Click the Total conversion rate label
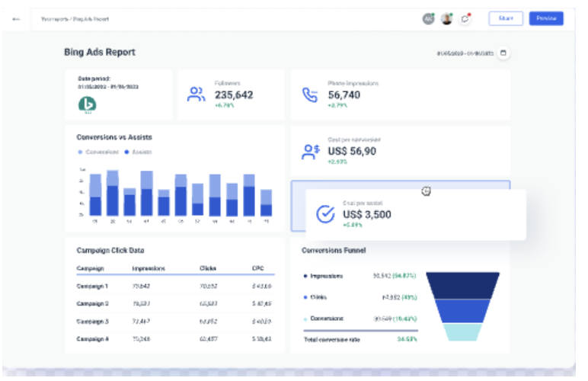 click(x=332, y=339)
